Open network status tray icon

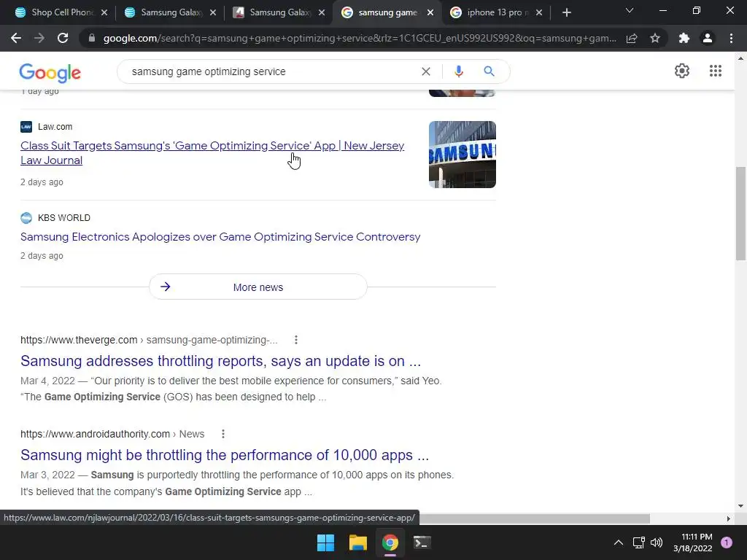638,542
